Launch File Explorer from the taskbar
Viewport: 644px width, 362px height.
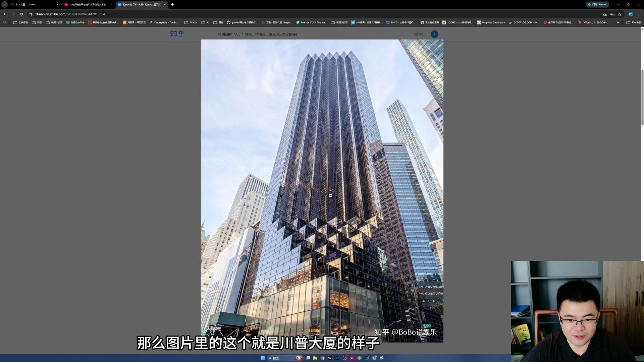click(x=315, y=358)
